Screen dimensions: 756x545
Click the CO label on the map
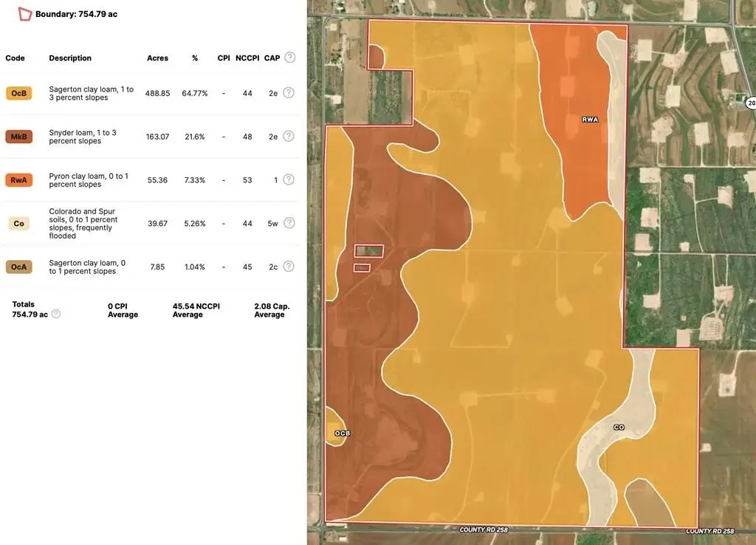pyautogui.click(x=619, y=427)
